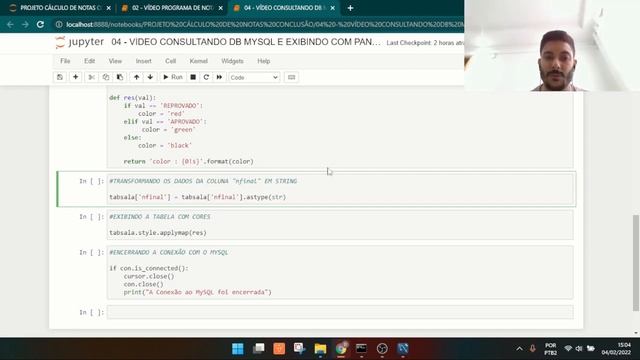Image resolution: width=640 pixels, height=360 pixels.
Task: Rename the notebook via its title
Action: [246, 42]
